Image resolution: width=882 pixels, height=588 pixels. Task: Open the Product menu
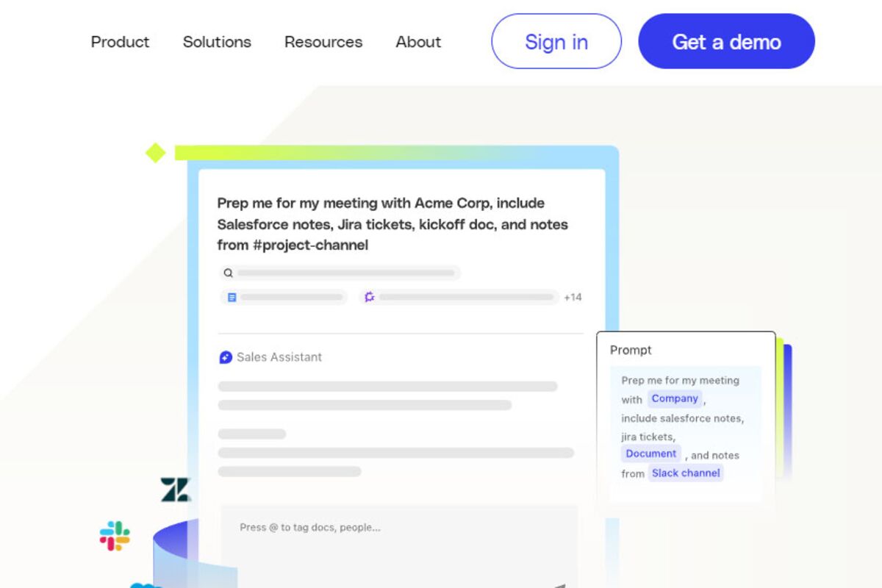click(120, 42)
